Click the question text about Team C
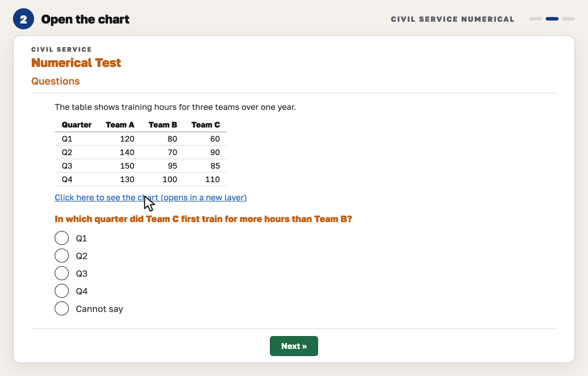 (203, 219)
